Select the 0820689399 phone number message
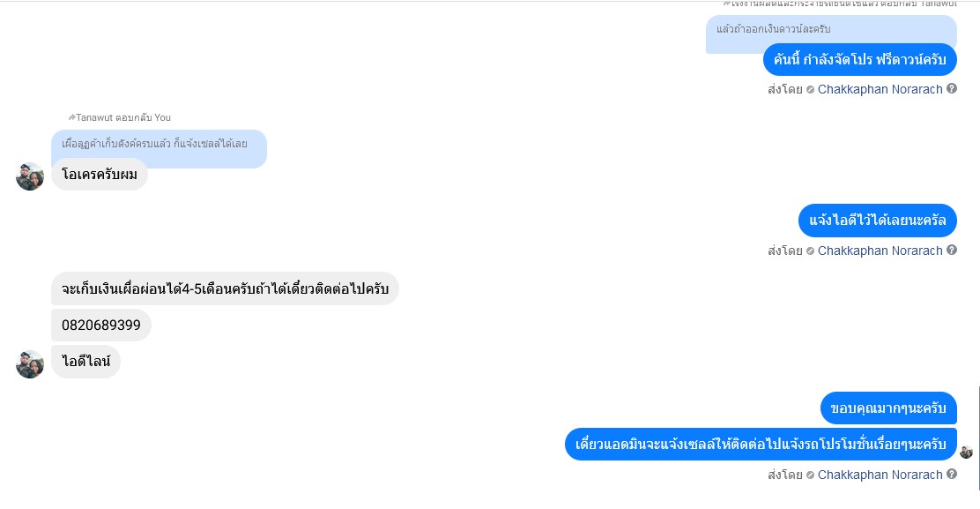Viewport: 980px width, 509px height. [101, 326]
